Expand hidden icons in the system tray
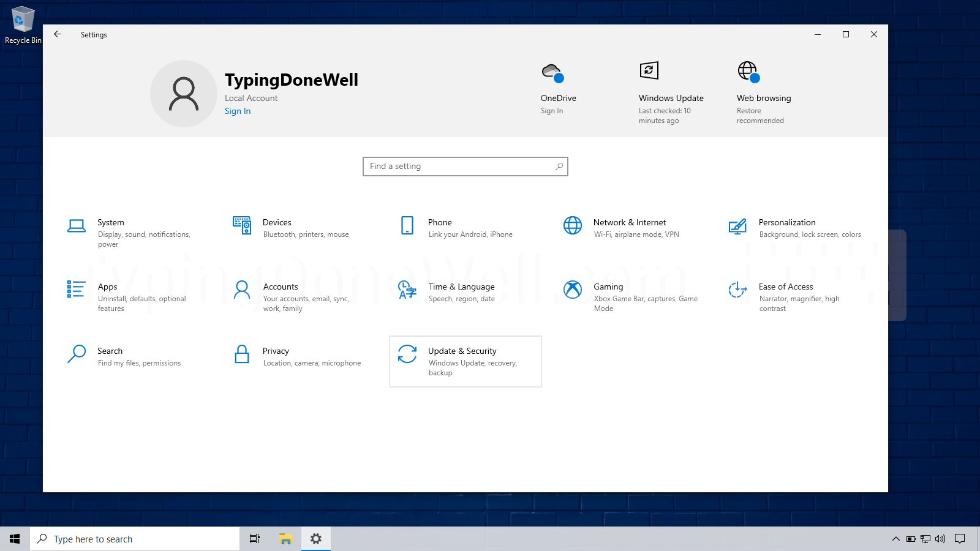 point(895,539)
